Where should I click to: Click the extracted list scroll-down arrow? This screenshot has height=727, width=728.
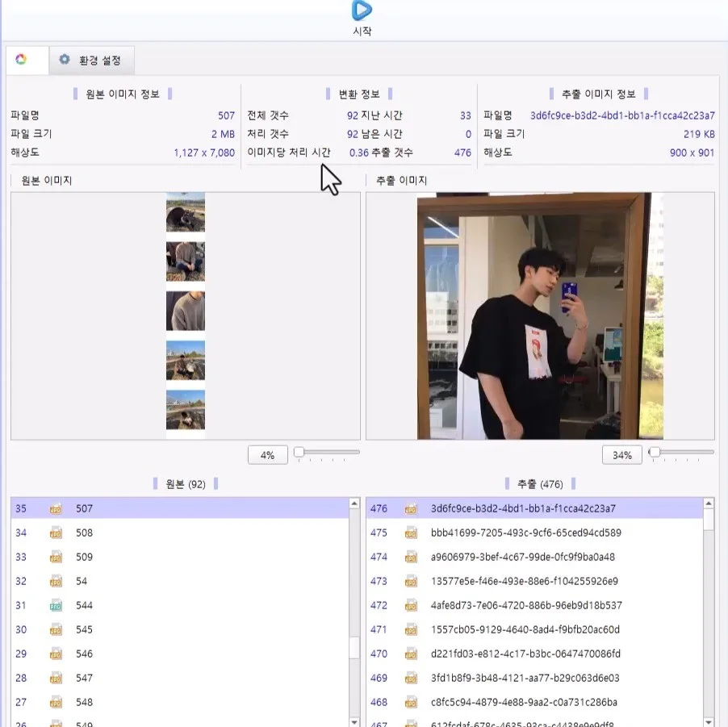point(709,722)
